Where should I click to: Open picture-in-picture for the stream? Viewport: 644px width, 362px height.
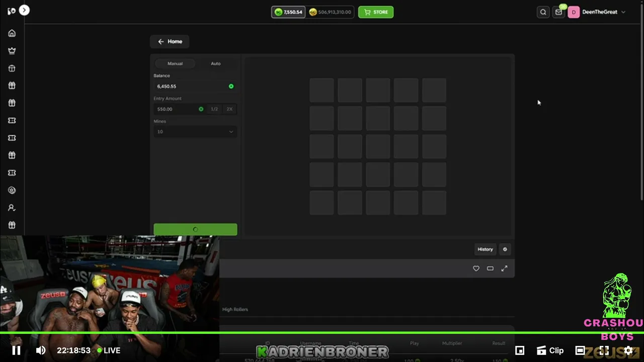coord(520,350)
